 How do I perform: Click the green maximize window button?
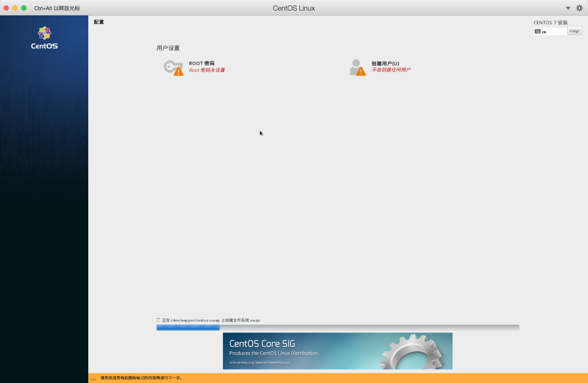pos(24,8)
